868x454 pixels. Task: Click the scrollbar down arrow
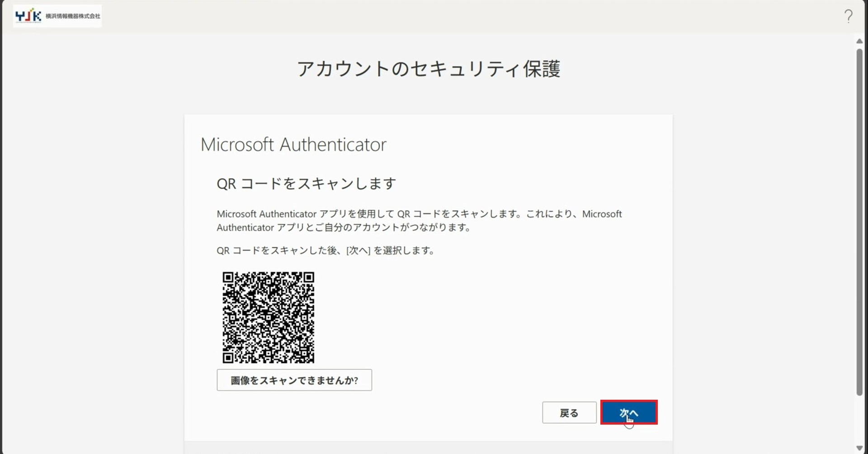click(x=859, y=448)
